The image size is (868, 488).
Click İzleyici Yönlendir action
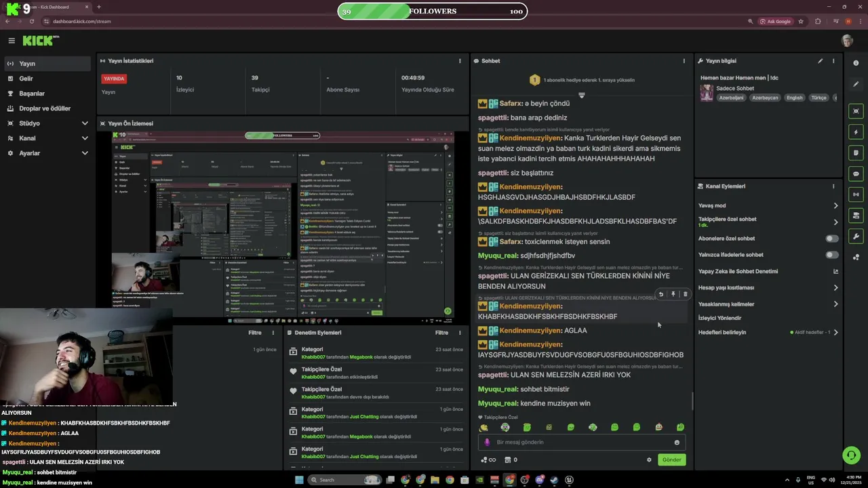coord(719,318)
